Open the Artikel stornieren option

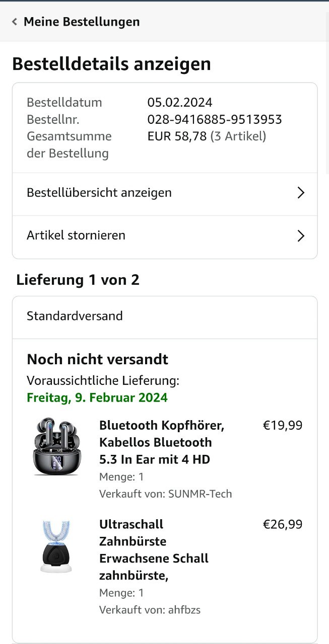pyautogui.click(x=76, y=235)
